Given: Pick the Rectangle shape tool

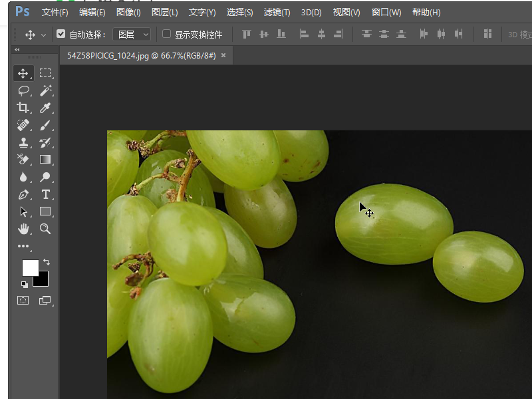Looking at the screenshot, I should click(45, 211).
